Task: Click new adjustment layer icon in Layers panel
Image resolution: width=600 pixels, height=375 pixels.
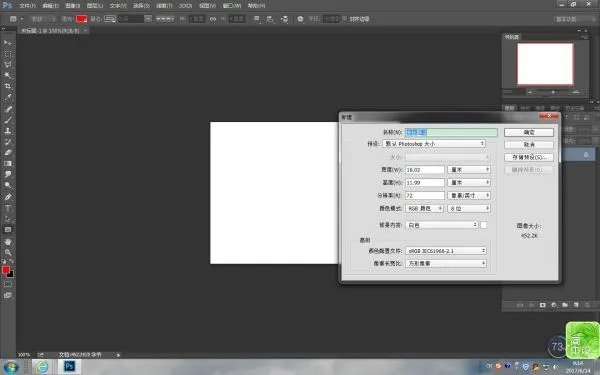Action: pyautogui.click(x=554, y=305)
